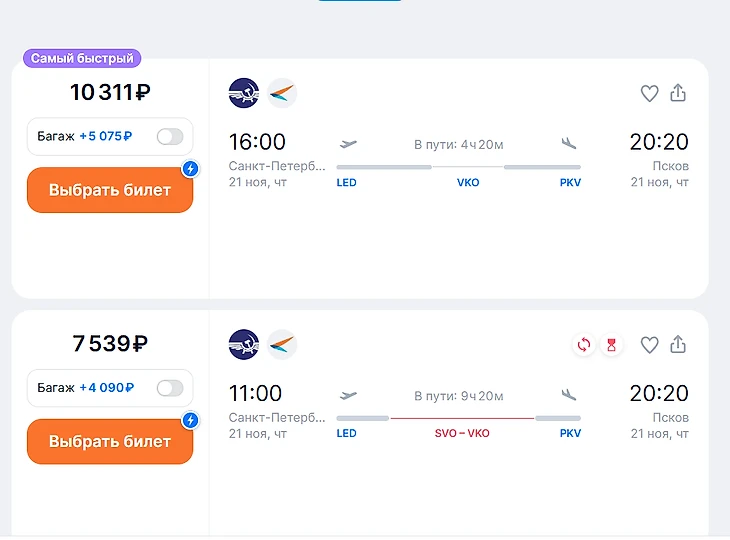Click the red hourglass long-layover icon
This screenshot has height=540, width=730.
click(611, 344)
